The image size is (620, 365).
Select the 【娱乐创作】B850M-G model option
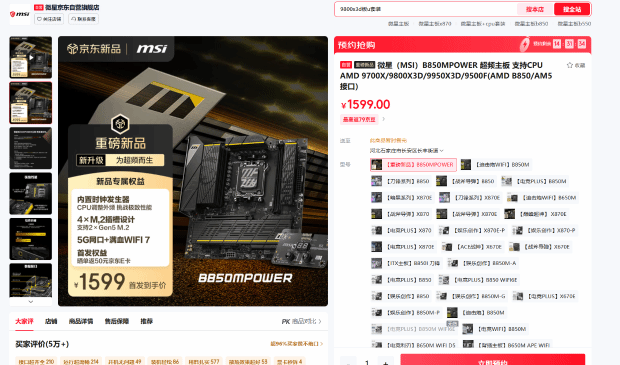point(472,296)
